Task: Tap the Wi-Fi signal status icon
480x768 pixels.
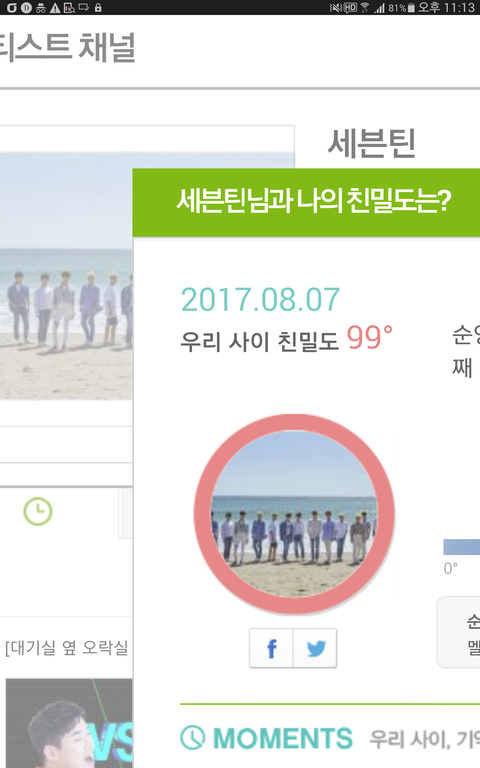Action: (364, 7)
